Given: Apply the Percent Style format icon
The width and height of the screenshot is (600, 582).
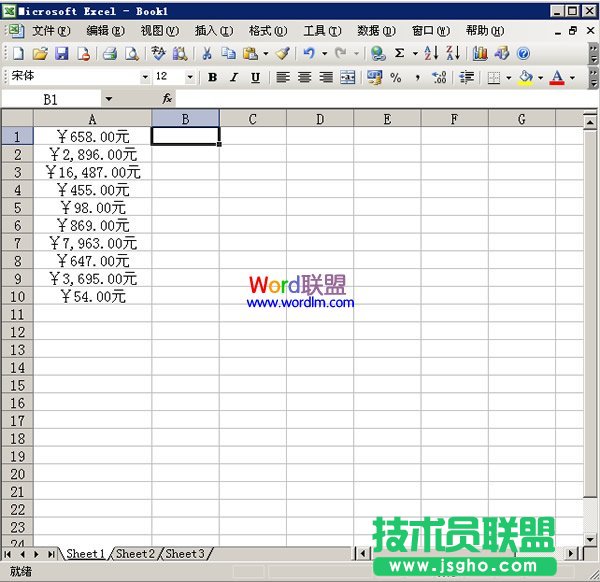Looking at the screenshot, I should click(x=396, y=77).
